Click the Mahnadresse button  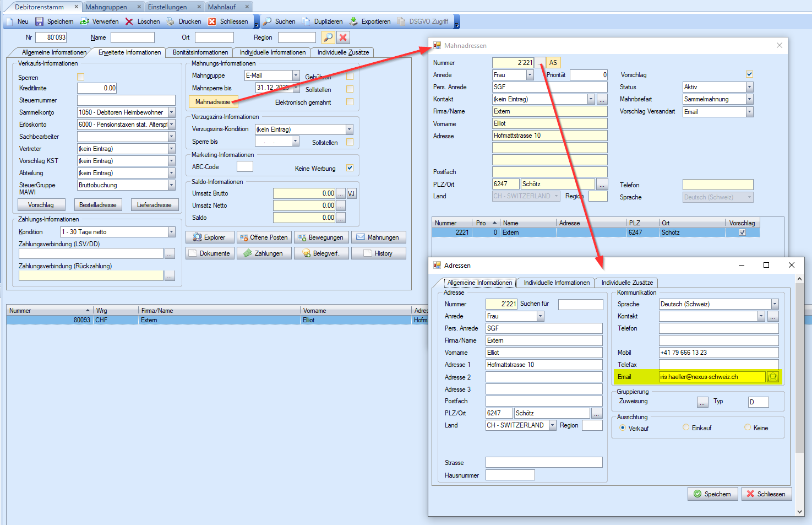pyautogui.click(x=212, y=102)
